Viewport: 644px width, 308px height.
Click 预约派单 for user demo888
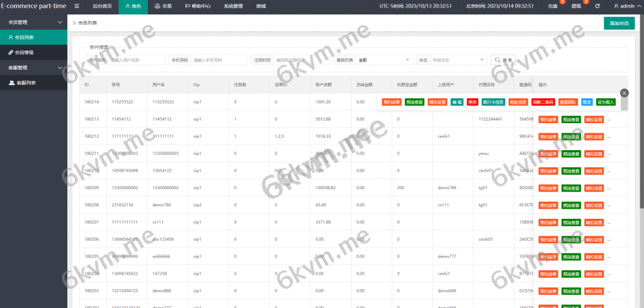(x=548, y=291)
